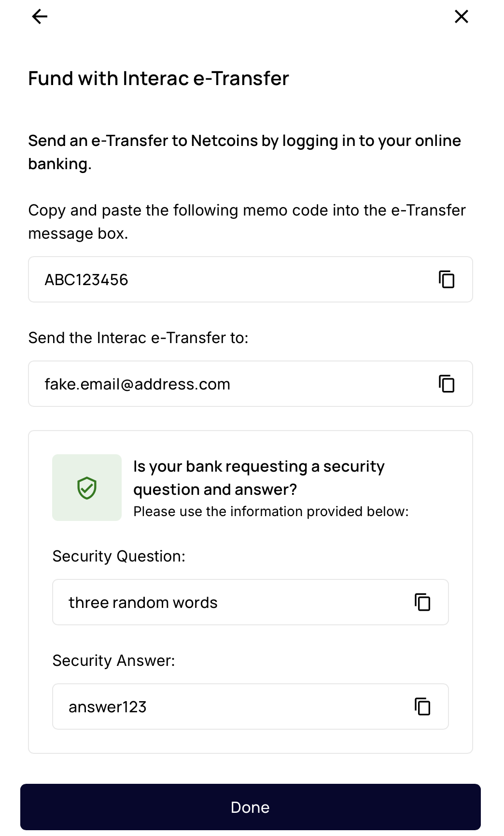504x836 pixels.
Task: Click the green shield checkmark icon
Action: 87,488
